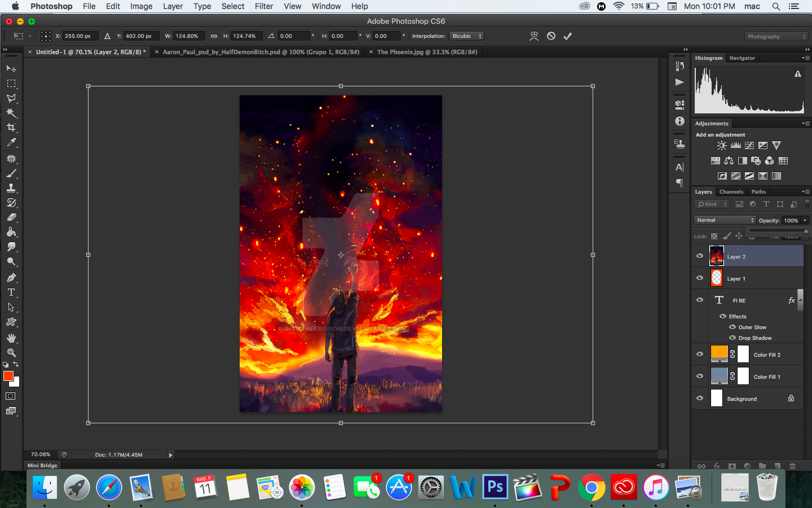The image size is (812, 508).
Task: Open the Mini Bridge panel
Action: pos(42,466)
